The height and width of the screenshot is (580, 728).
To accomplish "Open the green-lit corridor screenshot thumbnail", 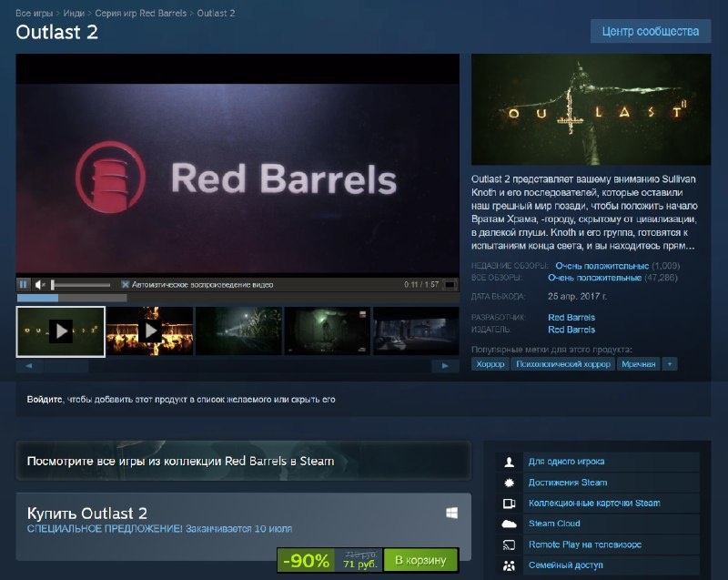I will click(328, 331).
